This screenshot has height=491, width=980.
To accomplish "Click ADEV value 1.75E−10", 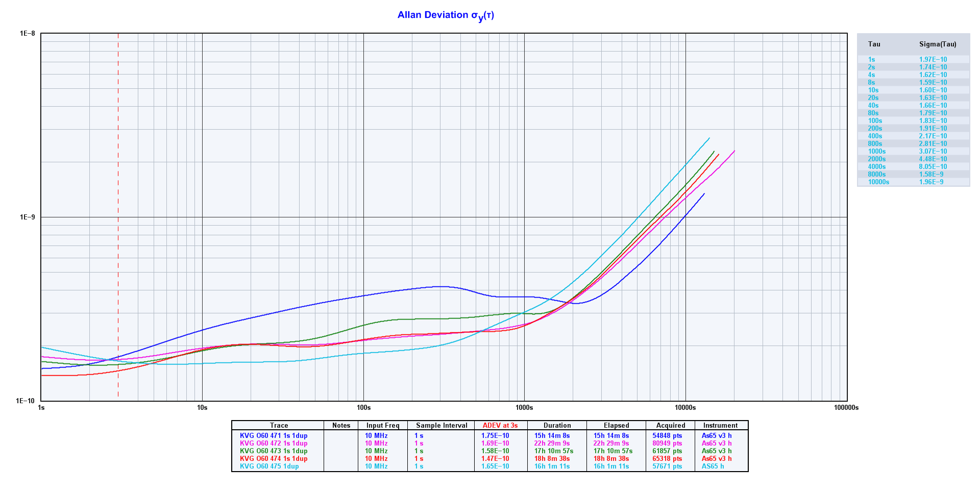I will [x=495, y=436].
